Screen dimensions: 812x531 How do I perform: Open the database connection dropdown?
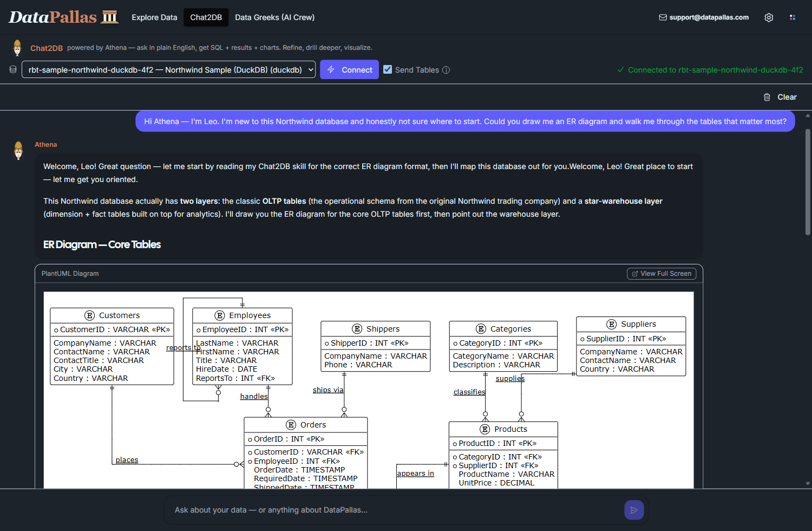[x=168, y=69]
